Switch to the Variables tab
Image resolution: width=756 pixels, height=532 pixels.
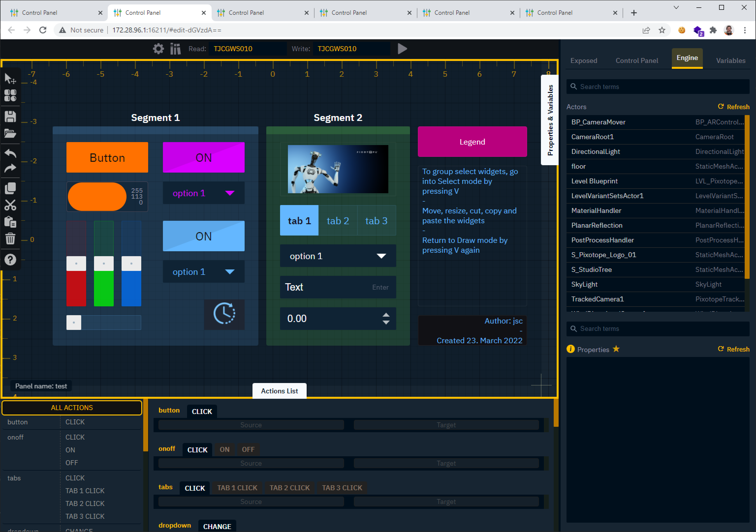coord(730,60)
